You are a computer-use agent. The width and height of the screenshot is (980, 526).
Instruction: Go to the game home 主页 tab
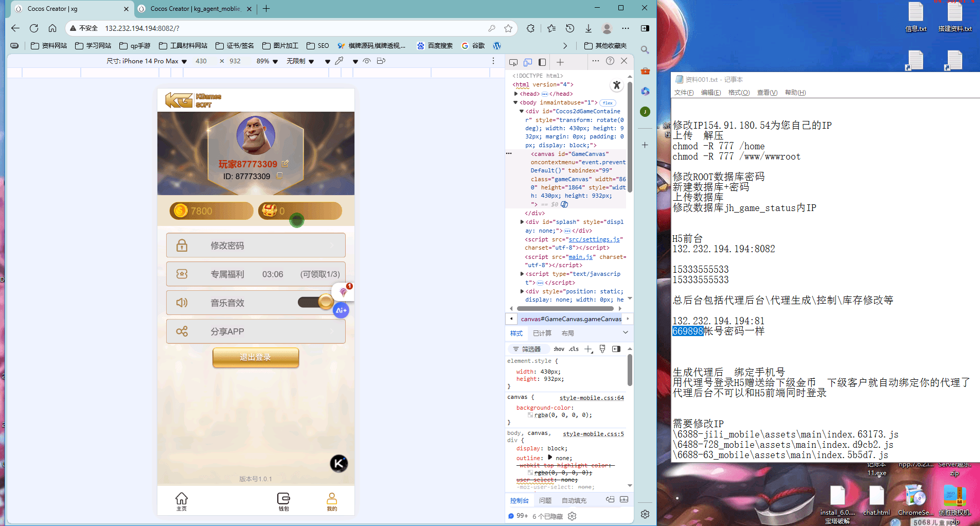point(182,502)
